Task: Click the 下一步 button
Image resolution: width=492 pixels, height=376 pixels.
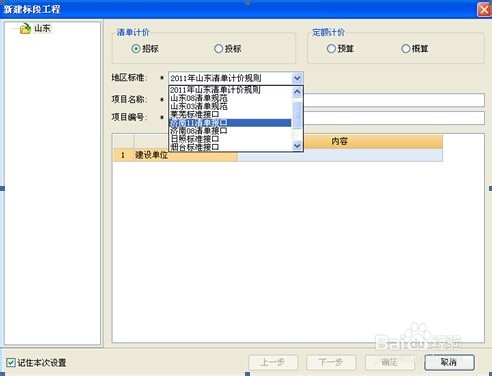Action: pyautogui.click(x=331, y=362)
